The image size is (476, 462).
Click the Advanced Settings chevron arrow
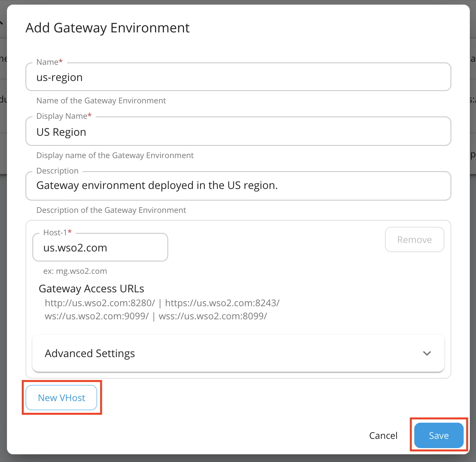pyautogui.click(x=427, y=353)
